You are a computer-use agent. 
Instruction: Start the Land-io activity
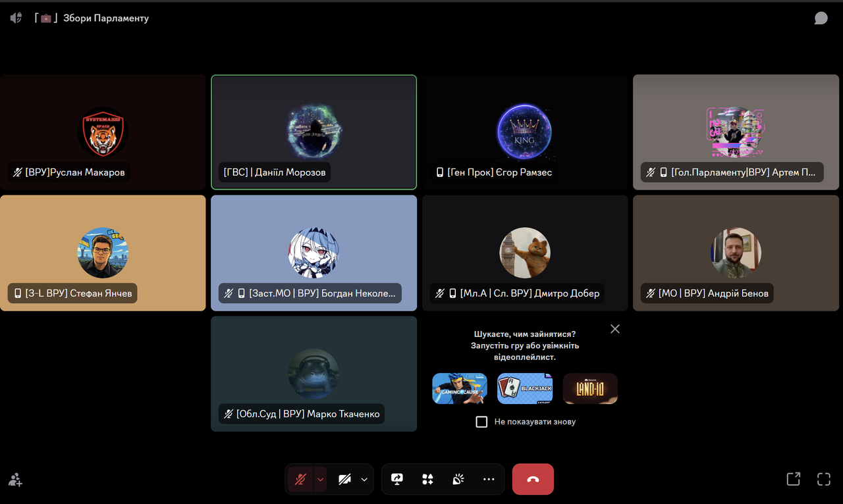(590, 388)
